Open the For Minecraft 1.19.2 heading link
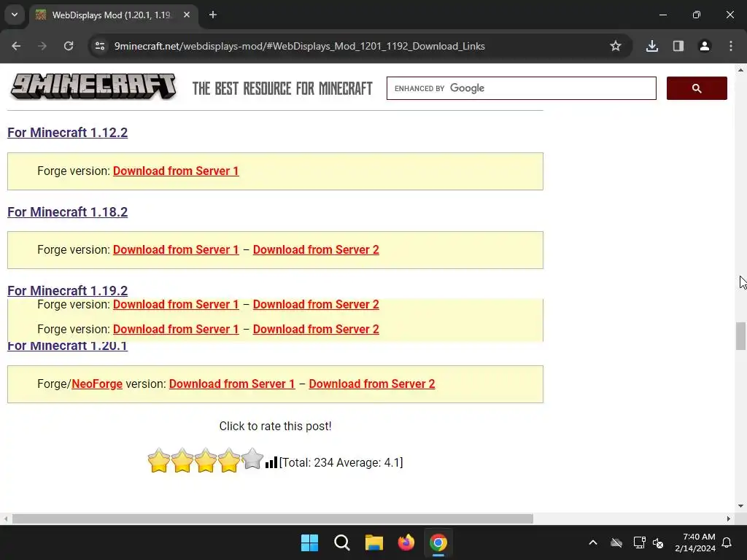Viewport: 747px width, 560px height. coord(68,290)
